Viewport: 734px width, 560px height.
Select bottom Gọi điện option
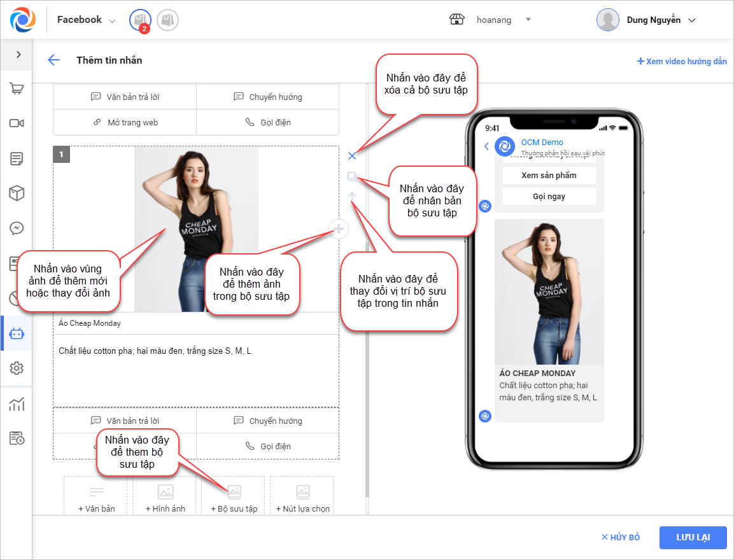pos(268,446)
